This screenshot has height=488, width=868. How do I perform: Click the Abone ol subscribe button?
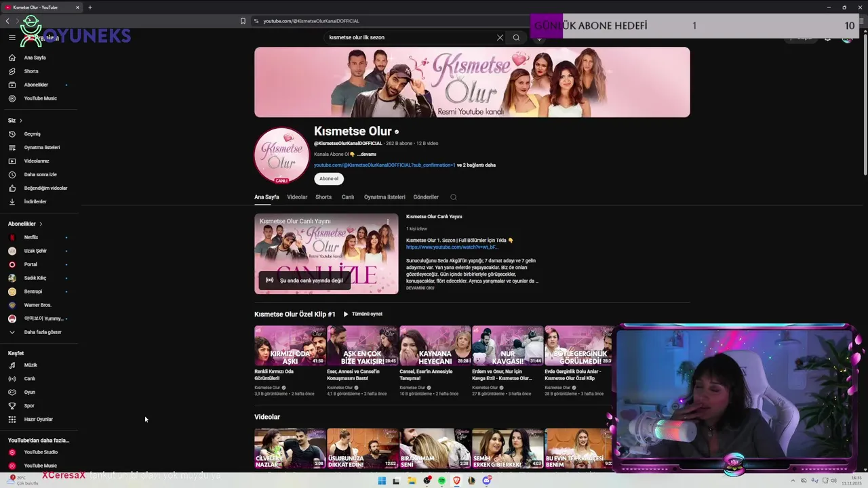(x=329, y=179)
